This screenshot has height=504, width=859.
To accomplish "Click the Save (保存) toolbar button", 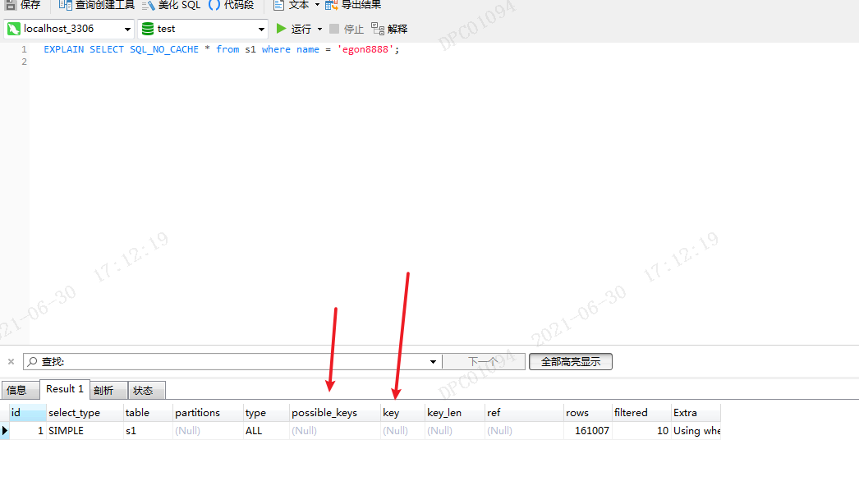I will point(22,5).
